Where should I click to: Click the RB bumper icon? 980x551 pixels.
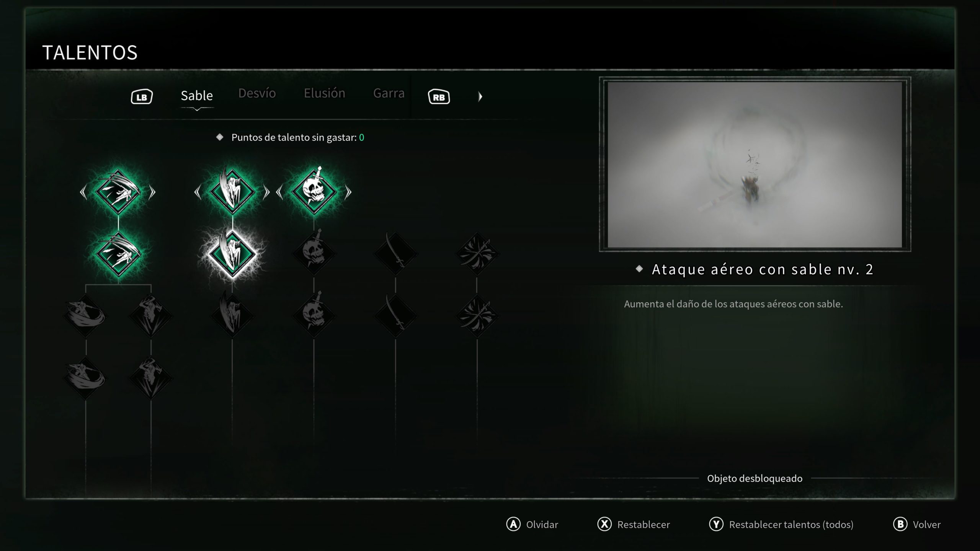439,97
